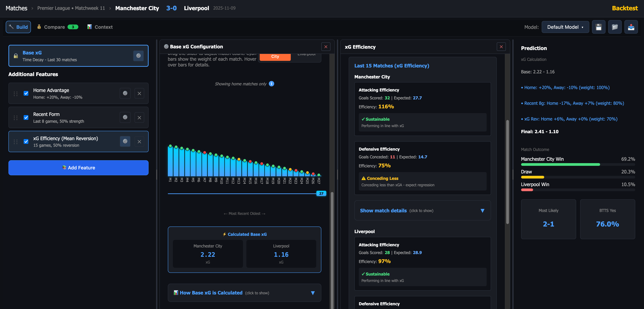Image resolution: width=644 pixels, height=309 pixels.
Task: Click the match count slider handle
Action: 321,193
